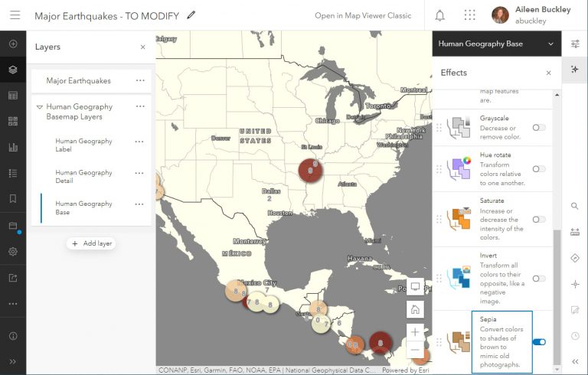The width and height of the screenshot is (588, 375).
Task: Enable the Grayscale effect toggle
Action: (x=539, y=128)
